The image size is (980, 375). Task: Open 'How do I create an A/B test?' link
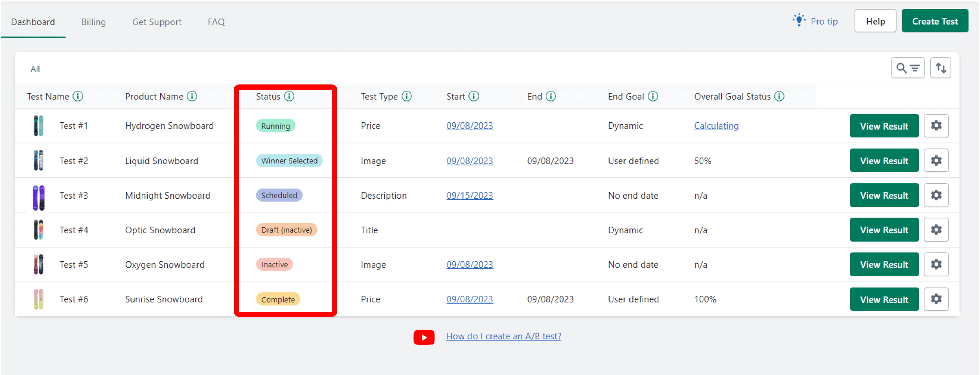point(503,337)
